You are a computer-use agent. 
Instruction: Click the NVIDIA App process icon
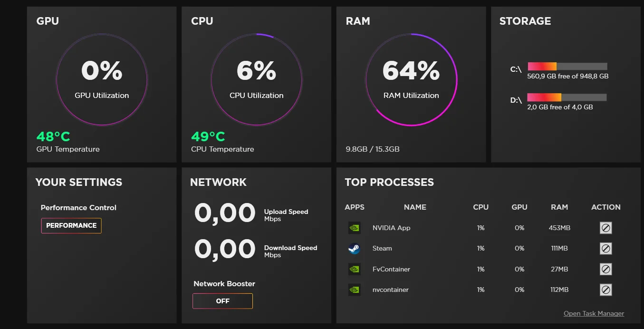[354, 228]
